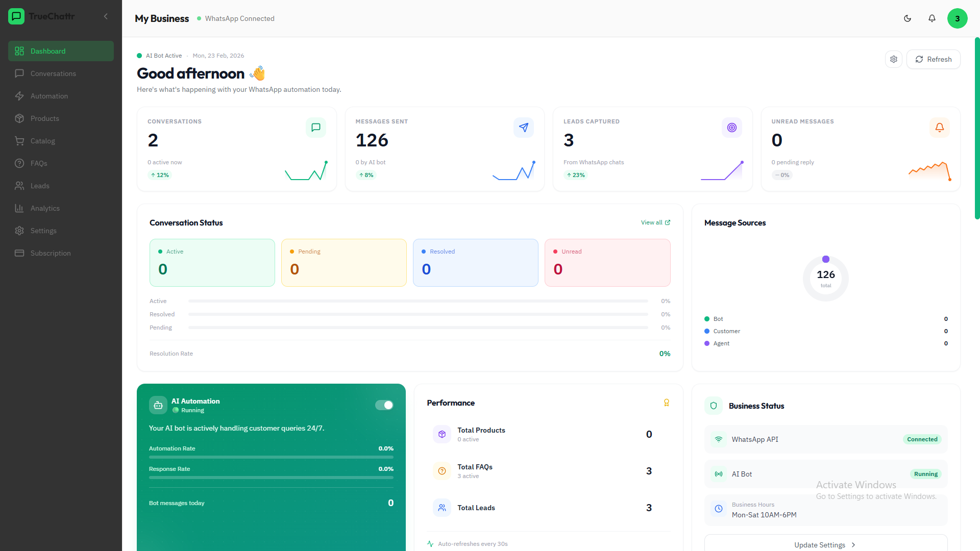Open the Products panel
The width and height of the screenshot is (980, 551).
coord(46,118)
